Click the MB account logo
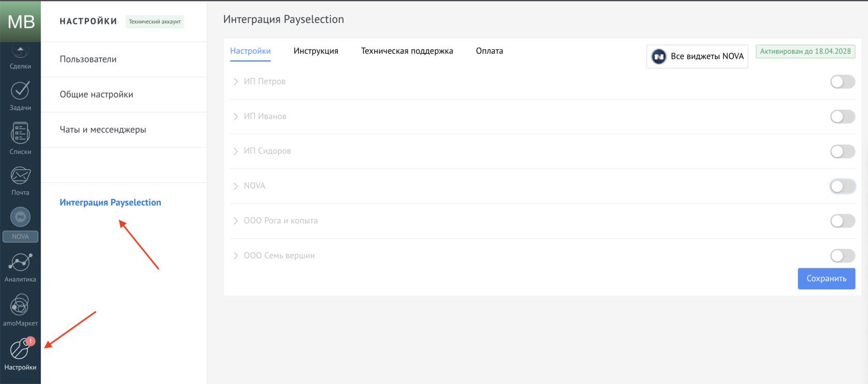Screen dimensions: 868x384 tap(21, 21)
